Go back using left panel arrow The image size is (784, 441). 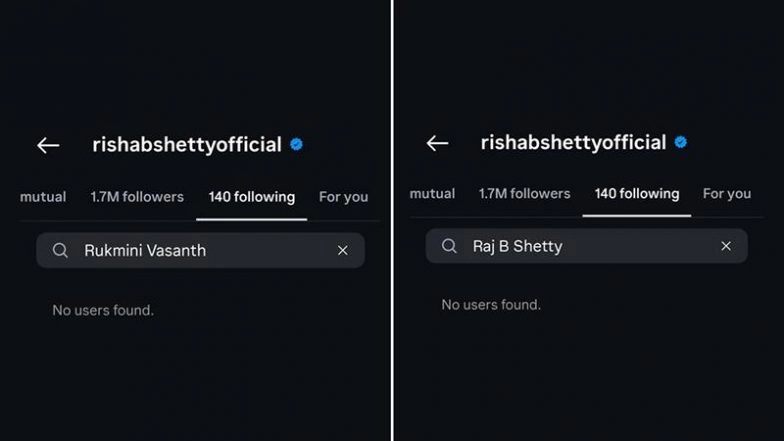tap(48, 146)
